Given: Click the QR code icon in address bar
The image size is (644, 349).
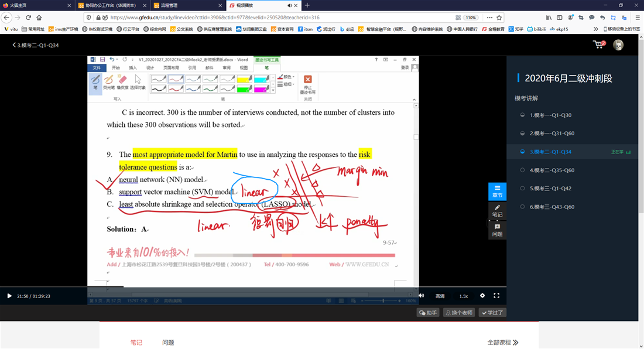Looking at the screenshot, I should (x=458, y=18).
